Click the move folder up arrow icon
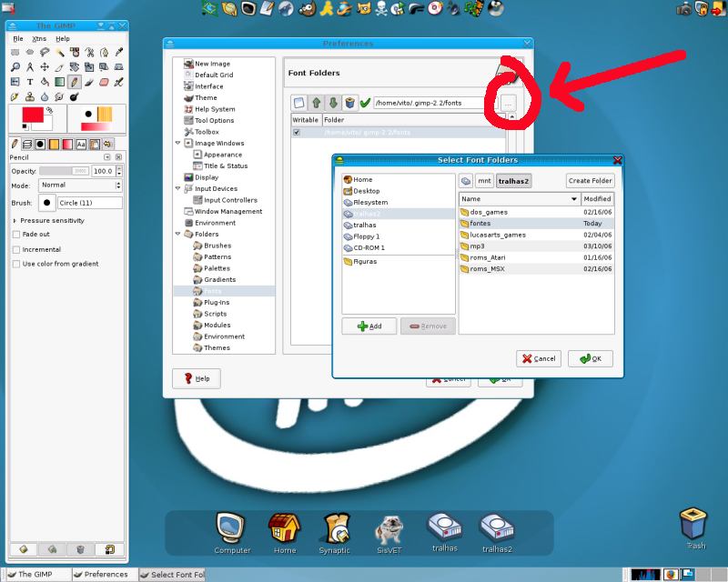This screenshot has width=728, height=582. click(316, 103)
